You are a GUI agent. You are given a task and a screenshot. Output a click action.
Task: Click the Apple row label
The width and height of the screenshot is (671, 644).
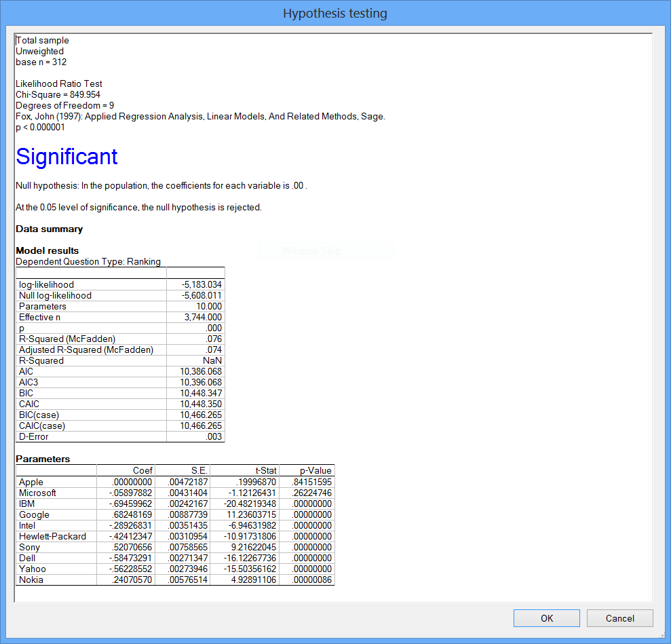[31, 482]
